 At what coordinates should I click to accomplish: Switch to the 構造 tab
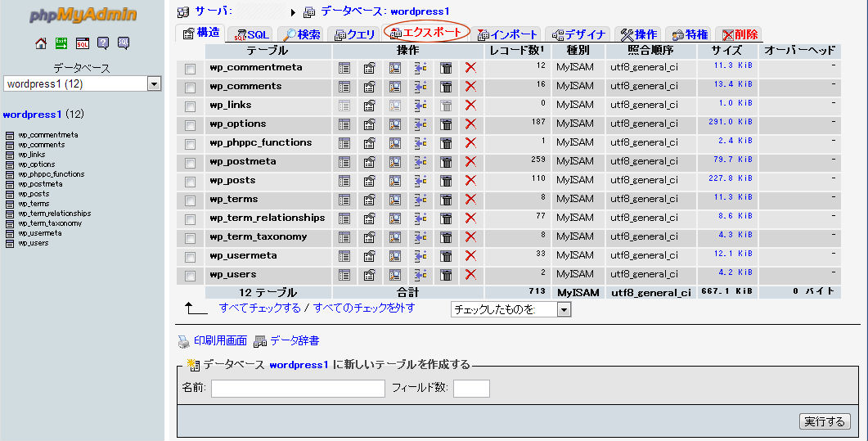[x=200, y=34]
